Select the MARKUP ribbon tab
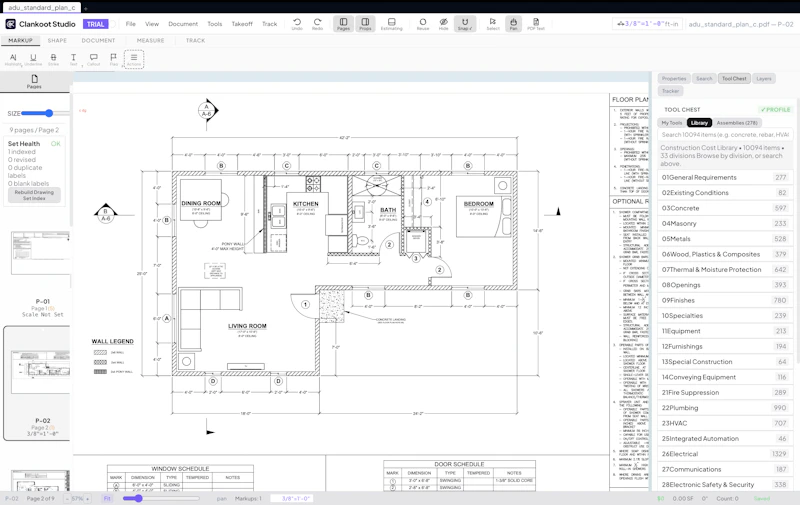 pyautogui.click(x=20, y=40)
